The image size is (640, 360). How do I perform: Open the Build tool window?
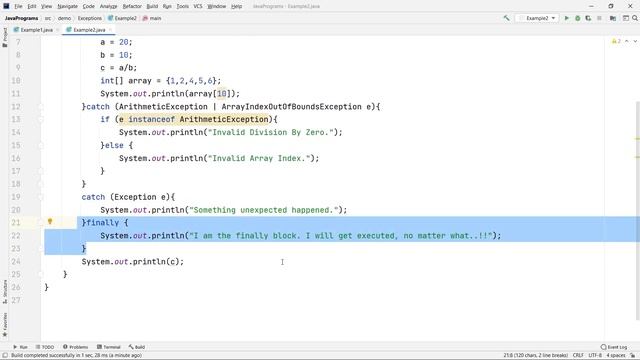(x=137, y=347)
